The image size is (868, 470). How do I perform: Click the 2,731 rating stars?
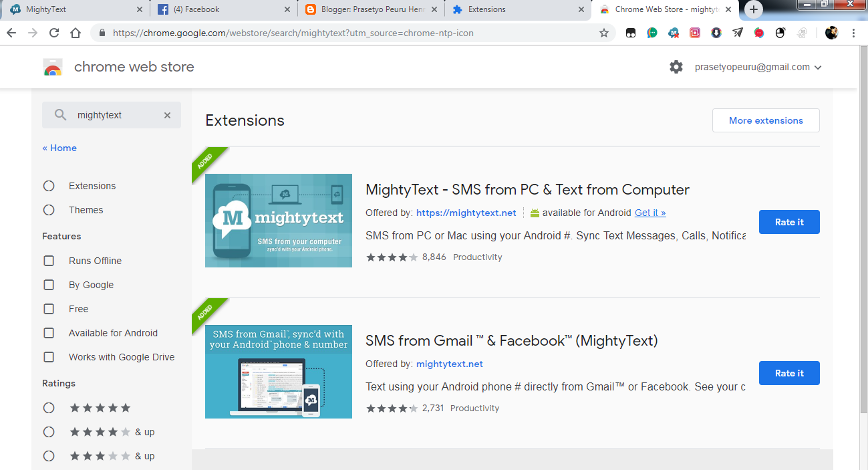392,408
